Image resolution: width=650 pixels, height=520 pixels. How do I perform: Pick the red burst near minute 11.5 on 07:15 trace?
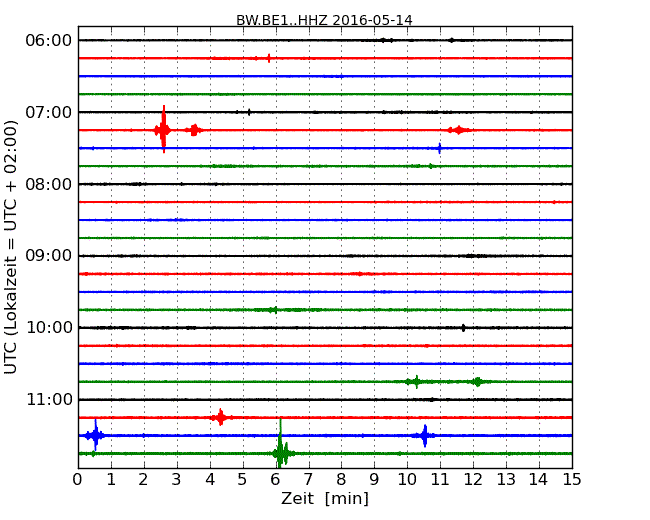point(458,130)
